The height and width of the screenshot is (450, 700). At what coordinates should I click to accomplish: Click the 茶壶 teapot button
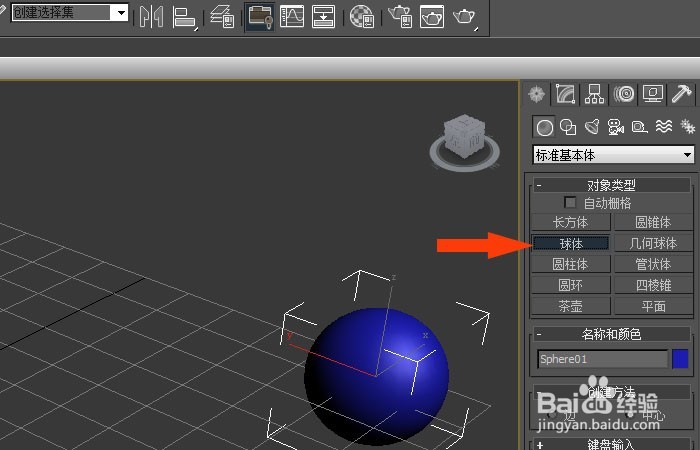coord(571,306)
